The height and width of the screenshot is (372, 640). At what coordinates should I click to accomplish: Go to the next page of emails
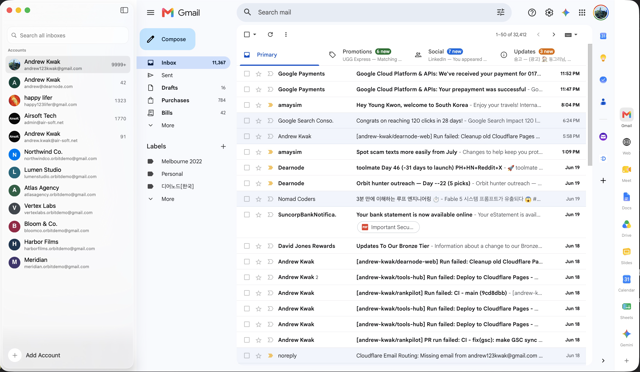tap(553, 35)
